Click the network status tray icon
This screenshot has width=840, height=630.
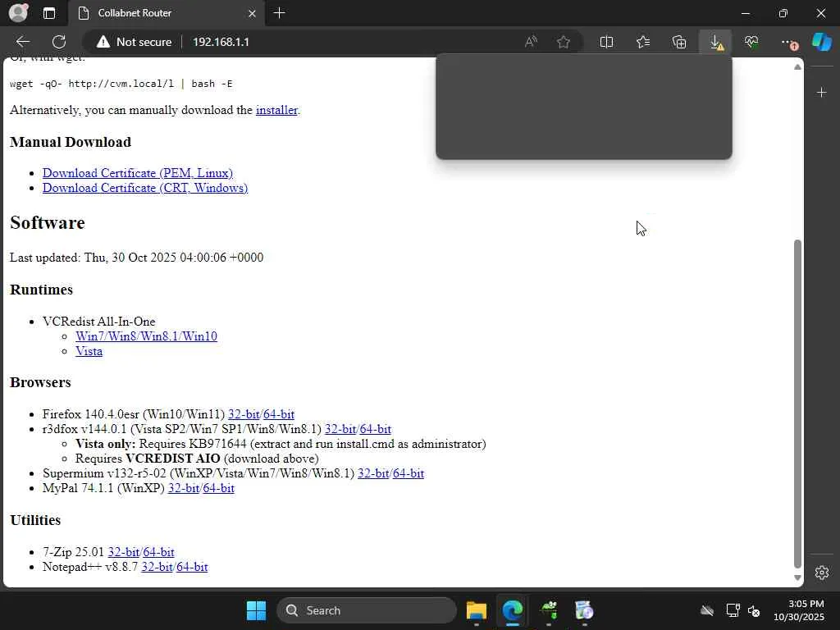[x=733, y=610]
